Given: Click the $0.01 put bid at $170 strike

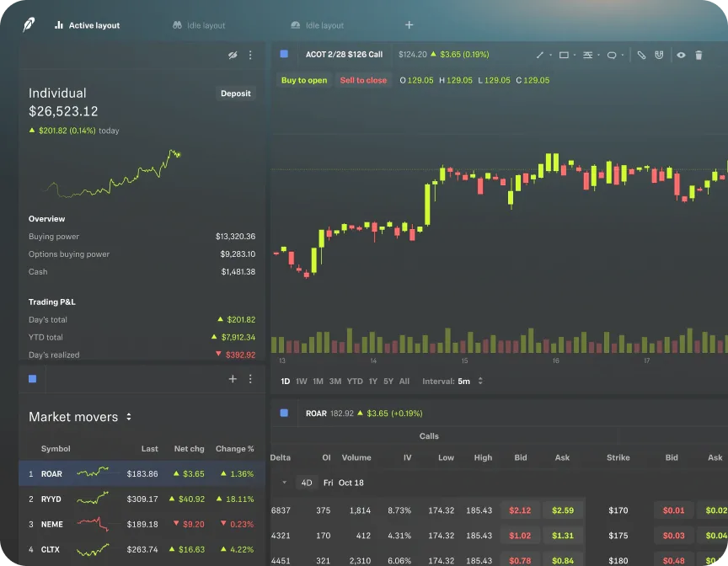Looking at the screenshot, I should click(x=674, y=510).
